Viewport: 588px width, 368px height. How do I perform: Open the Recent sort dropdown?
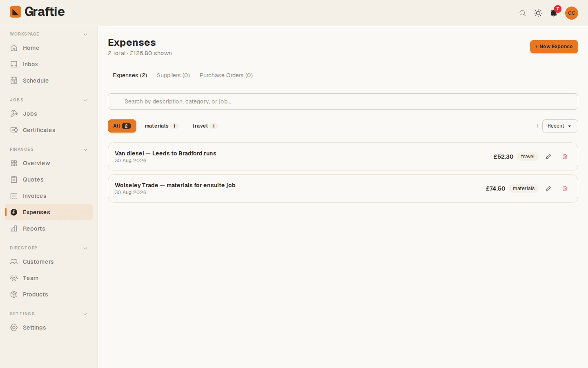click(560, 126)
